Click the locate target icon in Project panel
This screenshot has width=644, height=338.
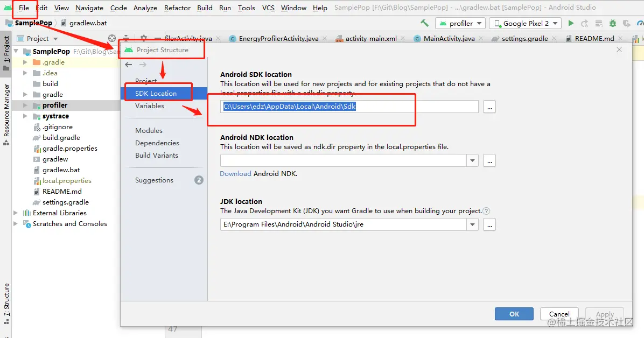click(111, 38)
